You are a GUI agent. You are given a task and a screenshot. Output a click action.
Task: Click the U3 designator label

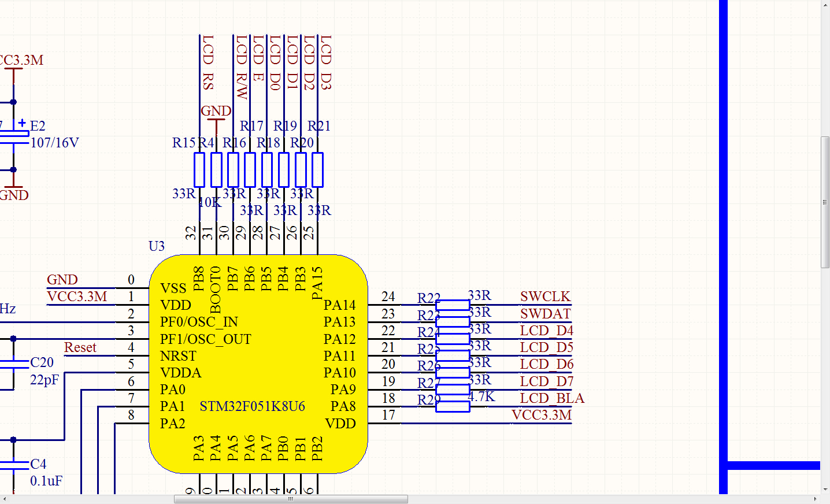coord(157,246)
